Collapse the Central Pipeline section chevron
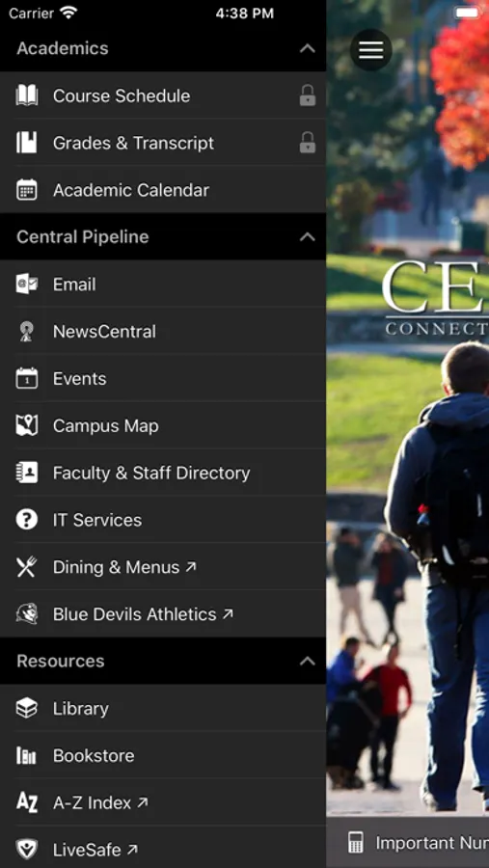This screenshot has height=868, width=489. [308, 237]
